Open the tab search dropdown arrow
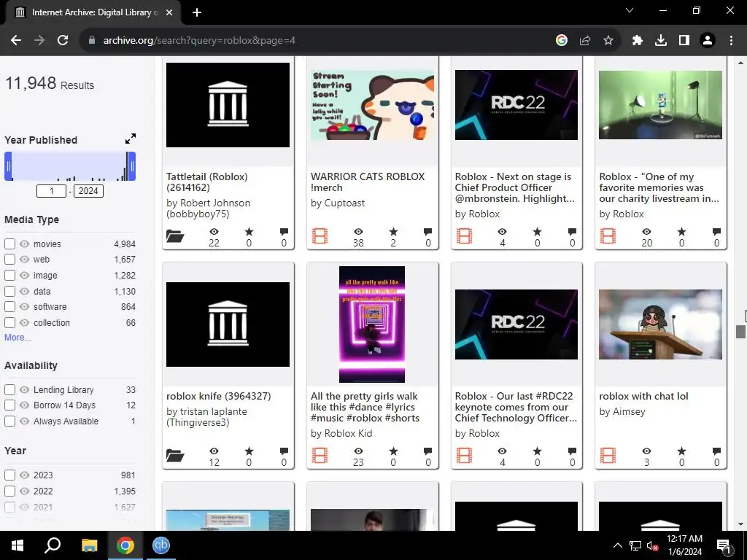Viewport: 747px width, 560px height. (x=630, y=10)
